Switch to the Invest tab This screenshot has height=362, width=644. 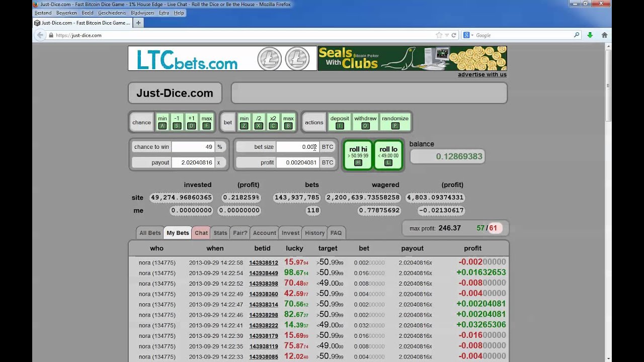point(290,233)
